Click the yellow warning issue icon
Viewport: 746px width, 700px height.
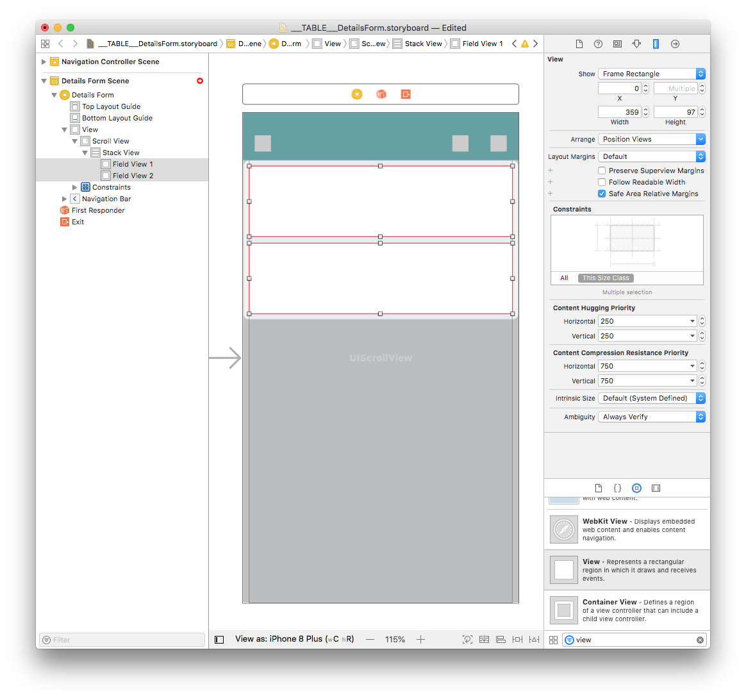click(x=525, y=44)
